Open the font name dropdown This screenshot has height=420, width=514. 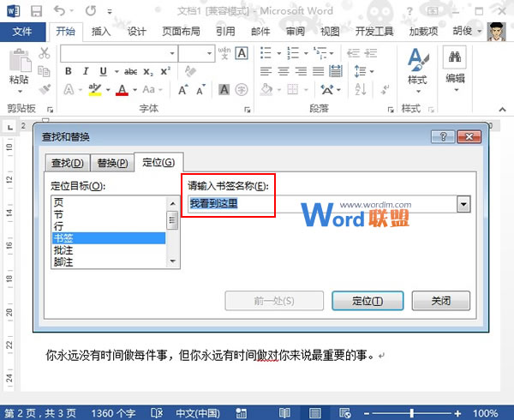(172, 53)
